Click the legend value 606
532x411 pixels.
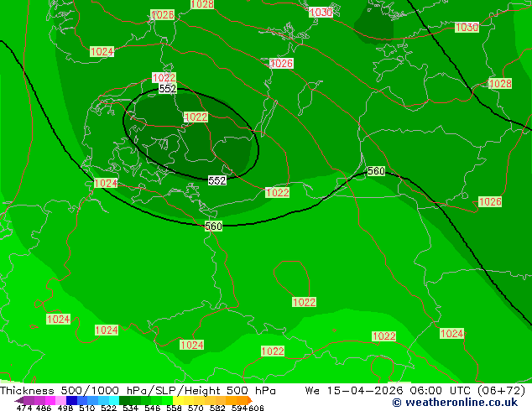coord(256,408)
